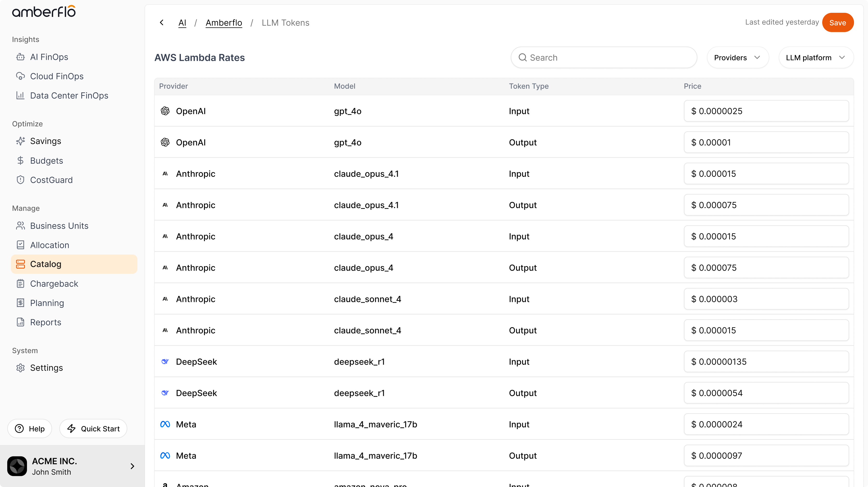The height and width of the screenshot is (487, 868).
Task: Expand the LLM platform dropdown
Action: 815,58
